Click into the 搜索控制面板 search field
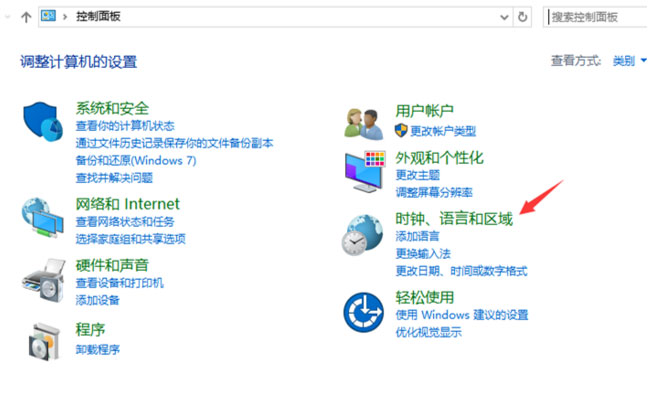Screen dimensions: 650x419 (597, 17)
